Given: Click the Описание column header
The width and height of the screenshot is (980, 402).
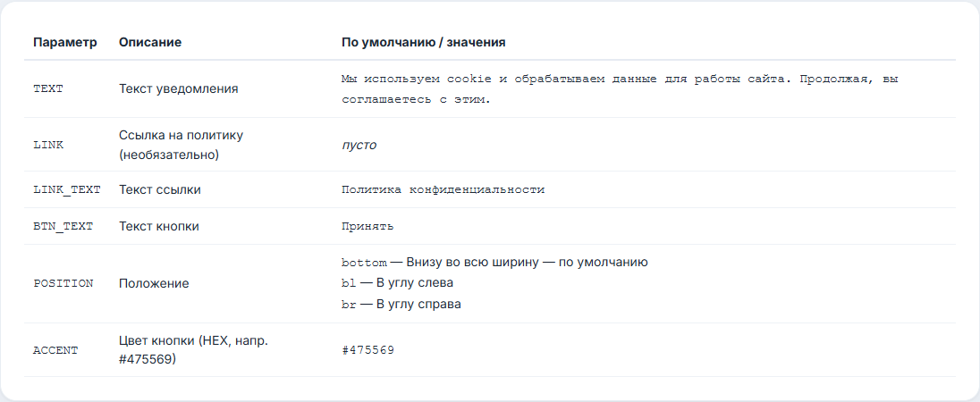Looking at the screenshot, I should (150, 43).
